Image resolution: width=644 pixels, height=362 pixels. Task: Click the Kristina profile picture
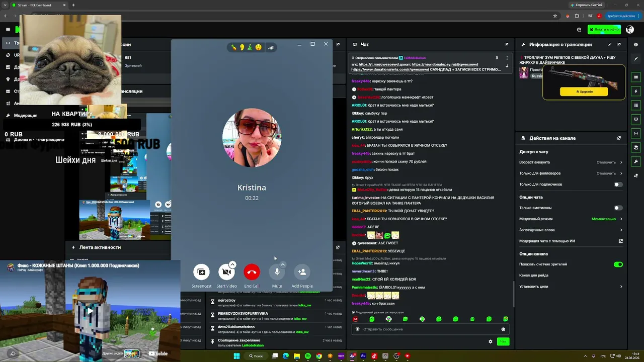(252, 138)
